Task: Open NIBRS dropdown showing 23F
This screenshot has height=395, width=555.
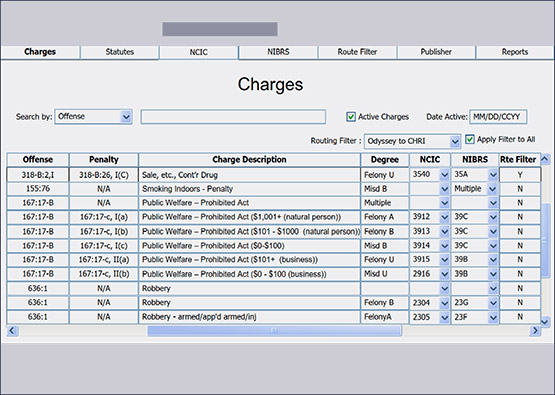Action: (x=493, y=317)
